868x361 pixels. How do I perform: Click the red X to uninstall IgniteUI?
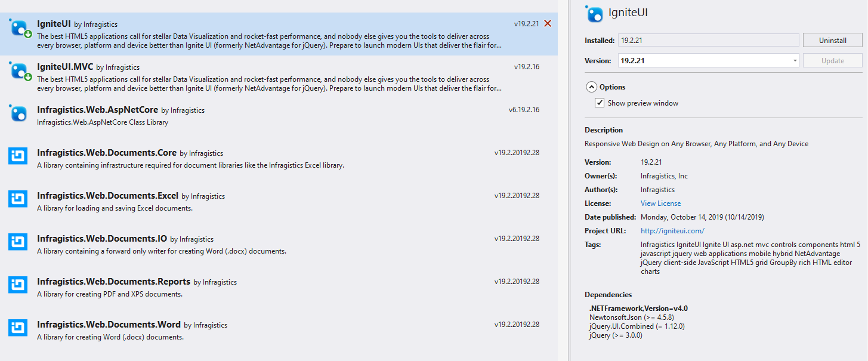coord(548,24)
